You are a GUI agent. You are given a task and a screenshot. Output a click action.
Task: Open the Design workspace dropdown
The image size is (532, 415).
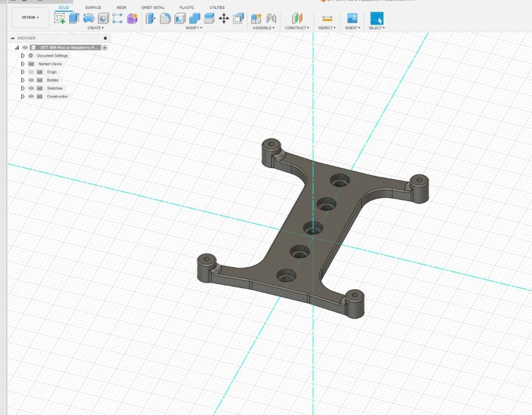coord(30,18)
